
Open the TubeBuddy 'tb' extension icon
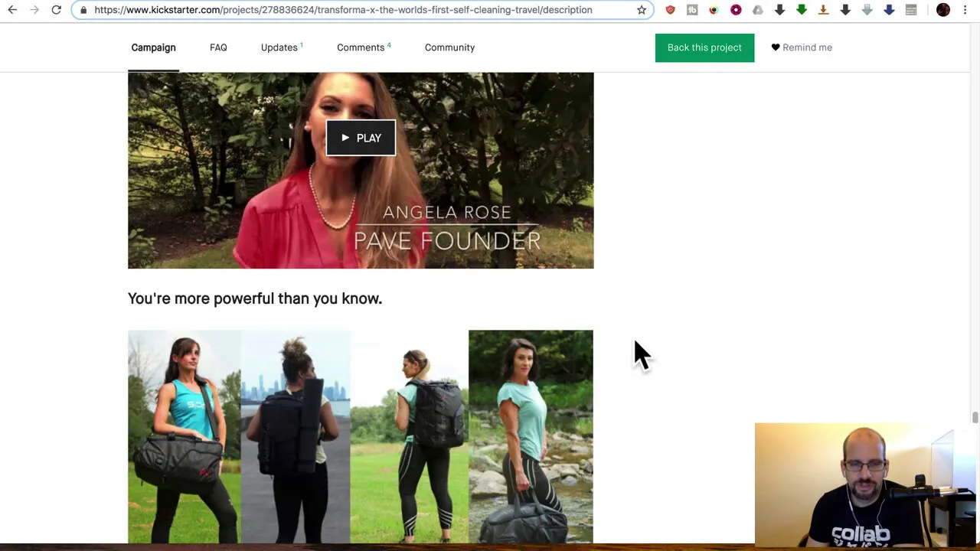tap(692, 10)
